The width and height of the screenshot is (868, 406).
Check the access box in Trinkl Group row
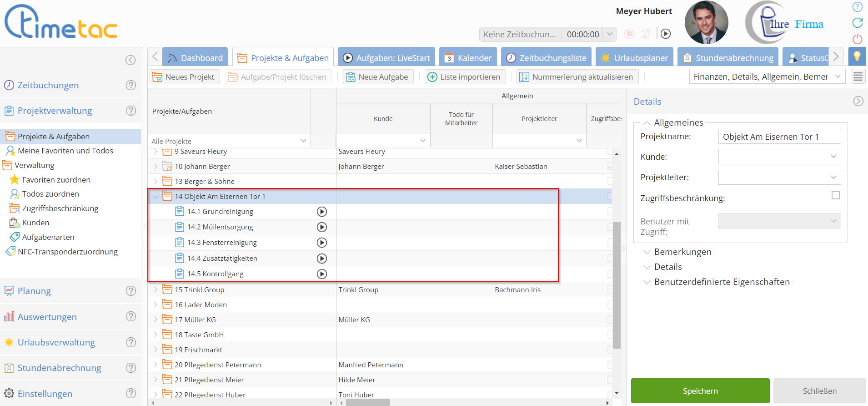pos(610,289)
